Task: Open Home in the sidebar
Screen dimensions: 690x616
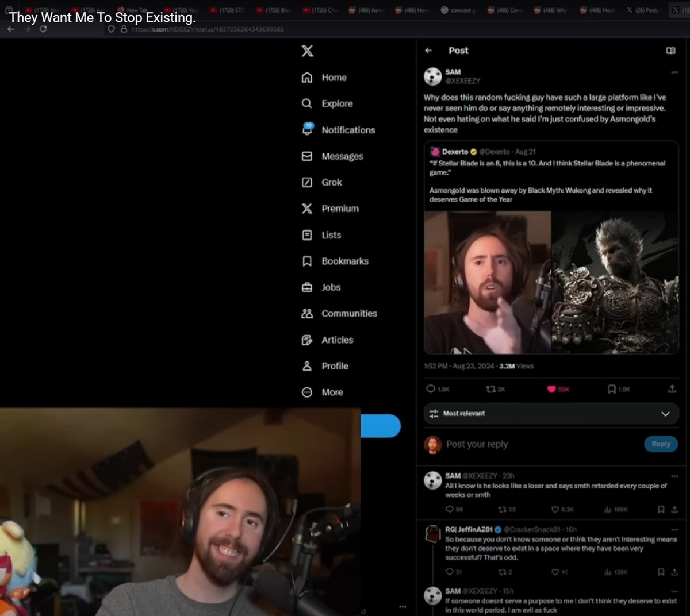Action: click(324, 78)
